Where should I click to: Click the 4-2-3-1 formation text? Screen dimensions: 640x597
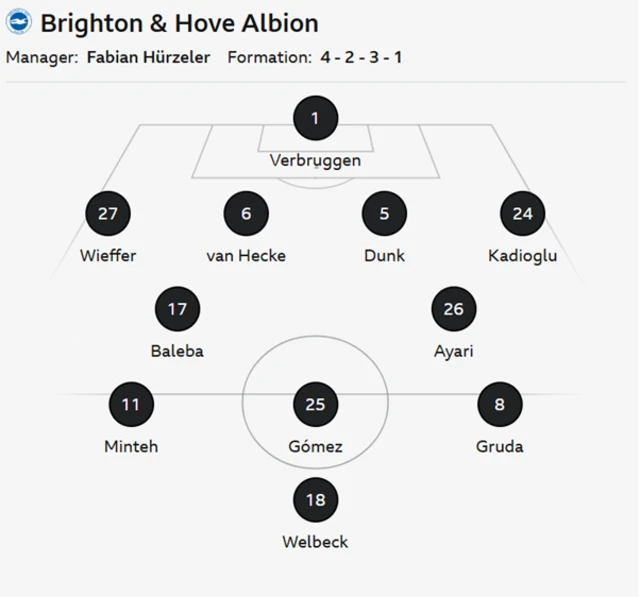click(x=361, y=57)
